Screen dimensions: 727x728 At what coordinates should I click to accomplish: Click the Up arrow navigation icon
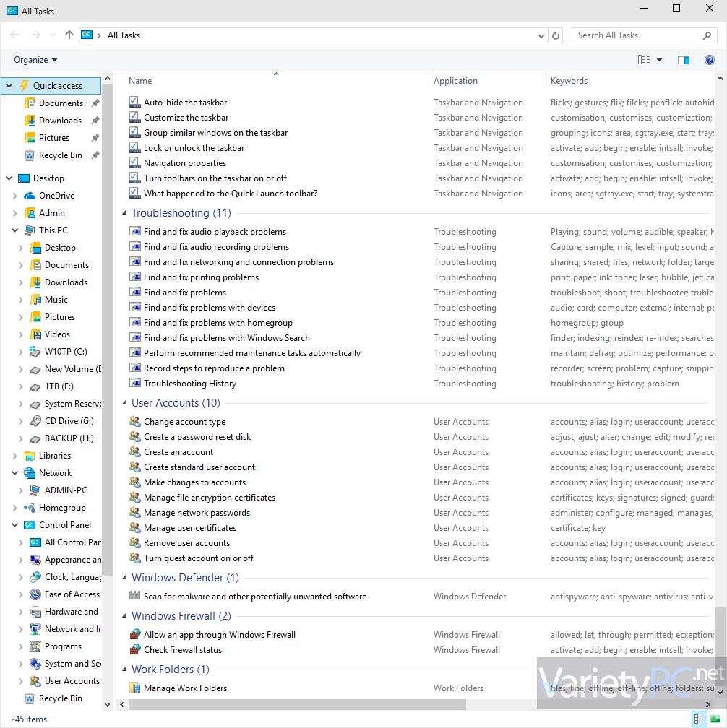pyautogui.click(x=69, y=35)
